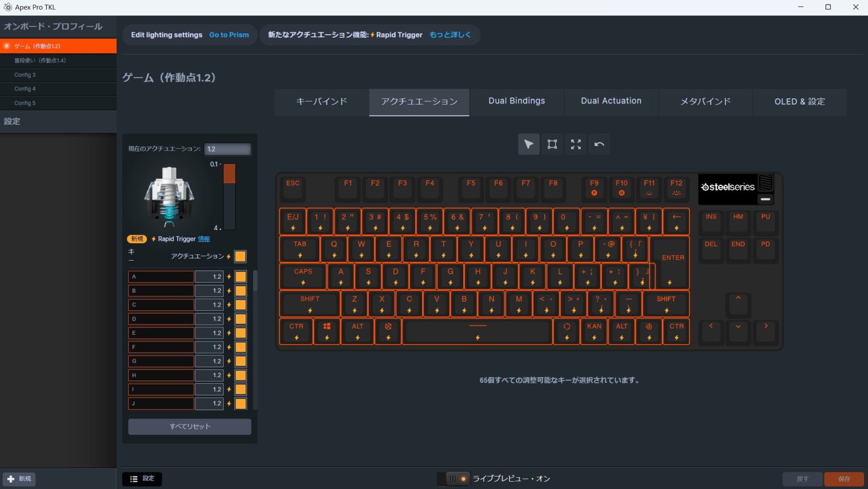Click the key name field for I
The image size is (868, 489).
click(161, 390)
